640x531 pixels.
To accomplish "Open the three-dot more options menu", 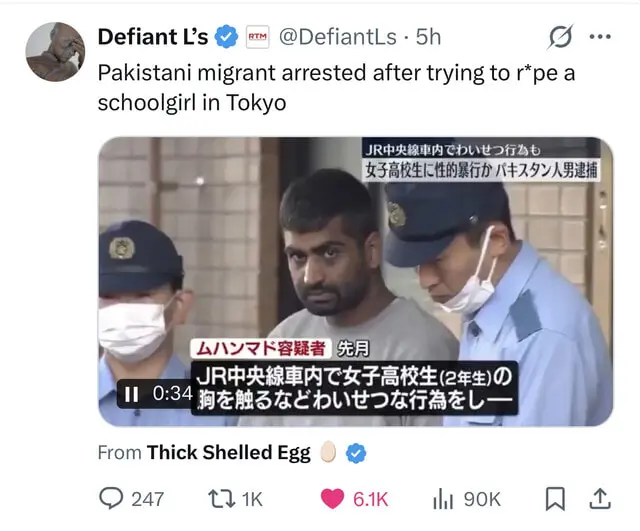I will click(x=600, y=37).
